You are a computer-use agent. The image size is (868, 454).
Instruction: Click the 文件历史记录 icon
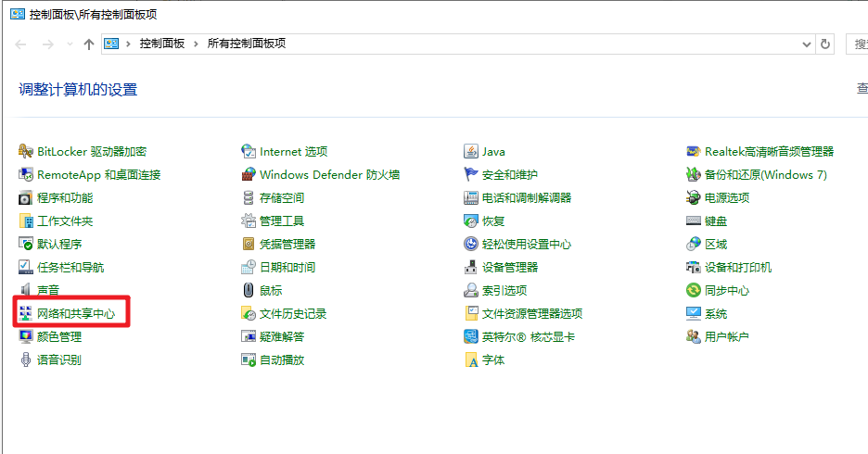[x=249, y=313]
